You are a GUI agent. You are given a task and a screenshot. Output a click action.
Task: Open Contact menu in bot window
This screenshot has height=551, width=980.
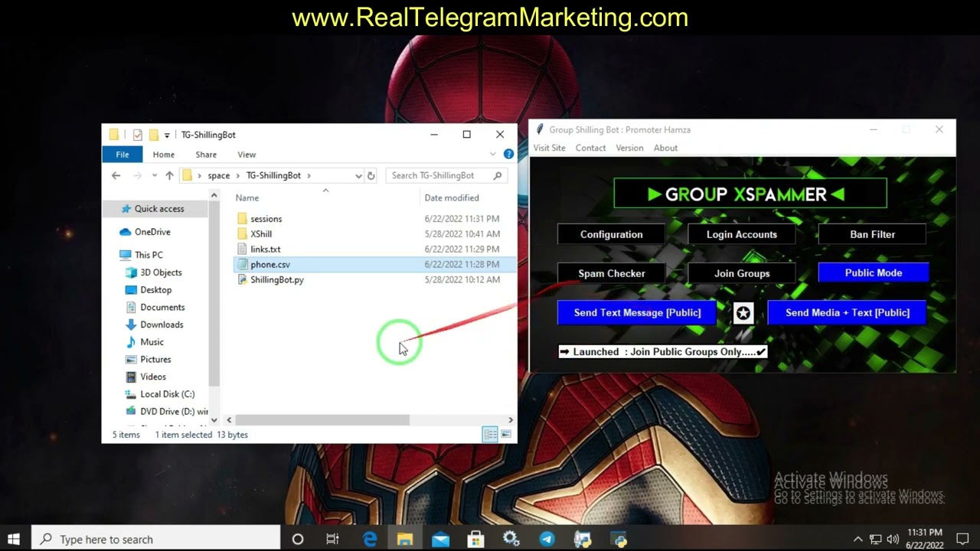pyautogui.click(x=590, y=148)
